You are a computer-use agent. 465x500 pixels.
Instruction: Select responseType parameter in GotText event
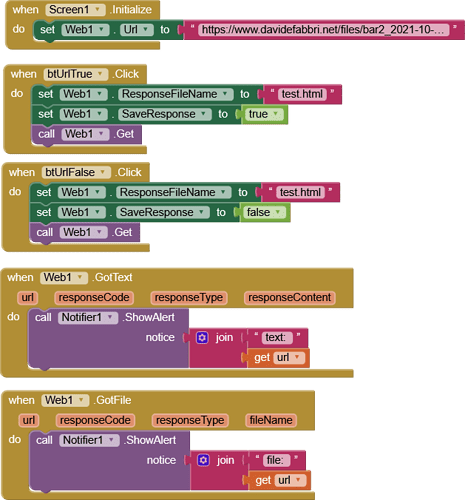click(x=189, y=298)
